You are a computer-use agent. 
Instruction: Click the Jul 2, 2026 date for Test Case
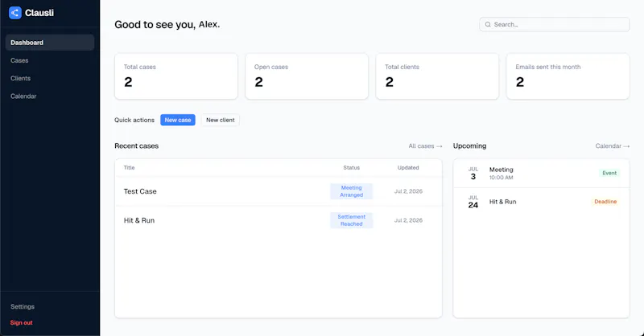[408, 191]
